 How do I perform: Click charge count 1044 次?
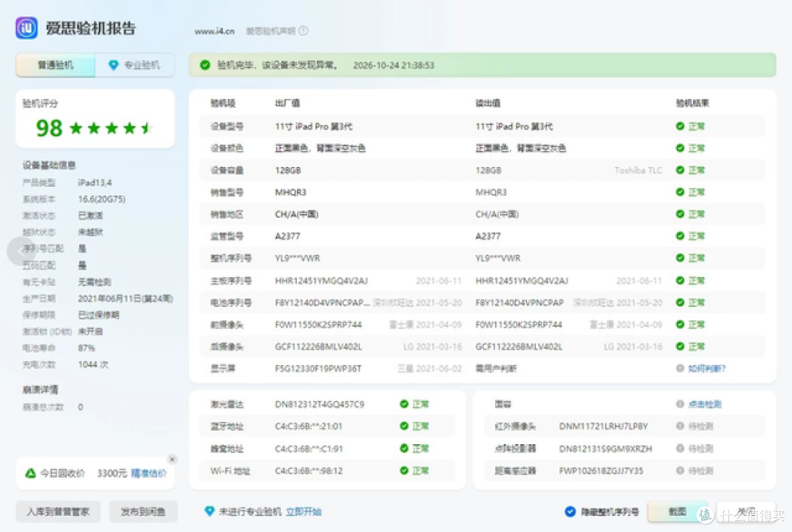93,364
